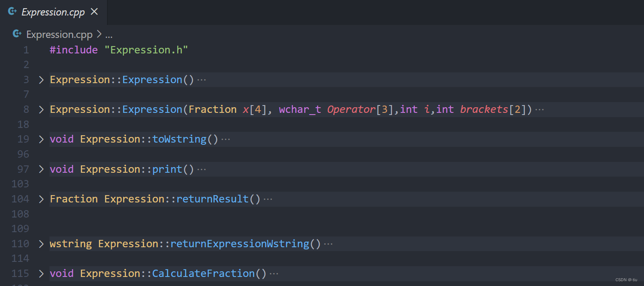Click the Fraction type in line 8 parameters
This screenshot has height=286, width=644.
click(x=213, y=109)
